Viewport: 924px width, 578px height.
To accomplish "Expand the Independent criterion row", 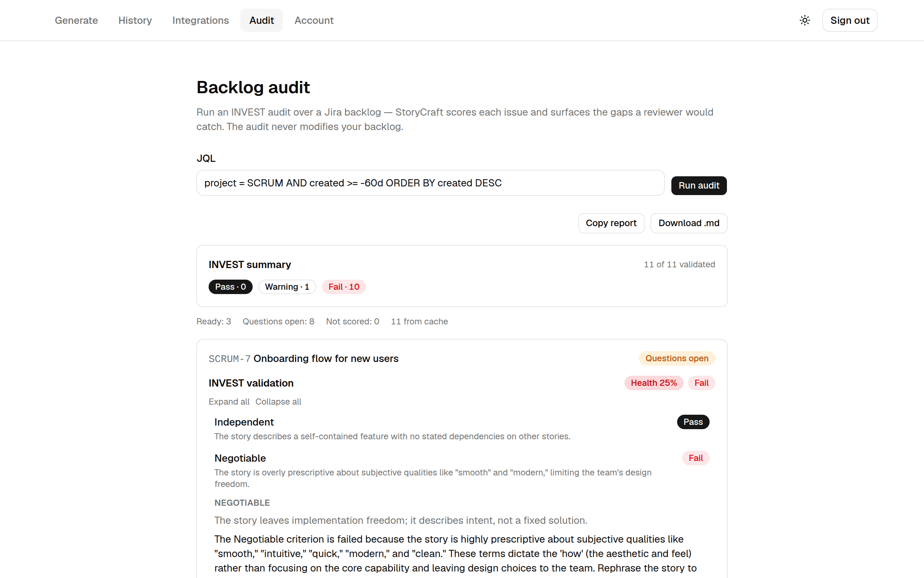I will (462, 428).
